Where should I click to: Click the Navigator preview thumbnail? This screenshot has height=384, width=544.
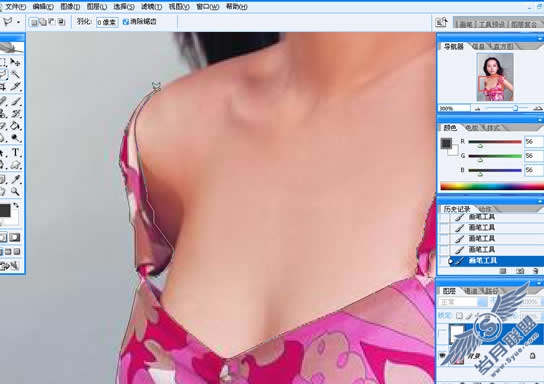(x=495, y=77)
